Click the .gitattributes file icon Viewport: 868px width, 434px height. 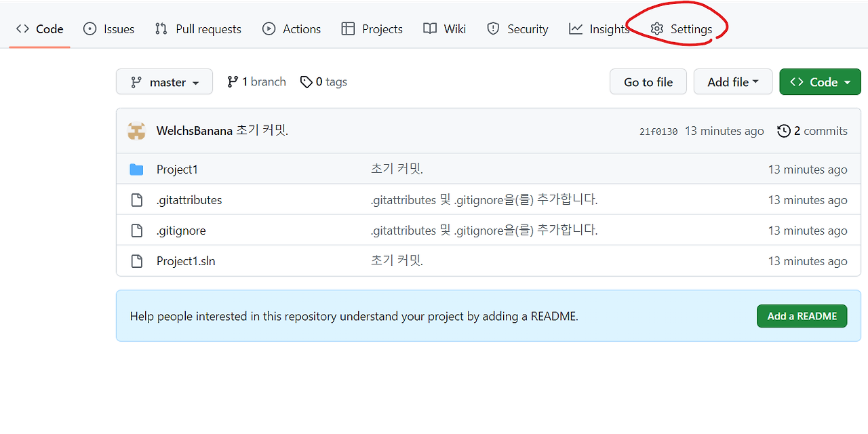tap(136, 200)
